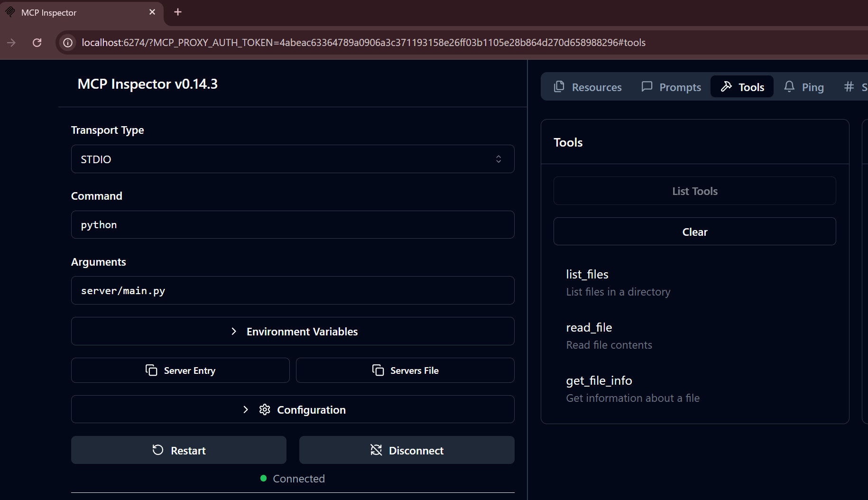Viewport: 868px width, 500px height.
Task: Click the hash icon on the rightmost partially visible tab
Action: 848,86
